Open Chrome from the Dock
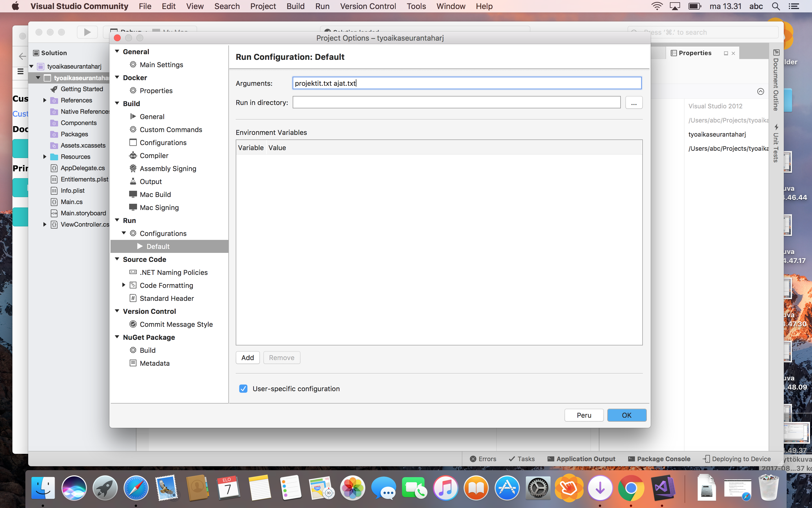This screenshot has height=508, width=812. point(631,488)
